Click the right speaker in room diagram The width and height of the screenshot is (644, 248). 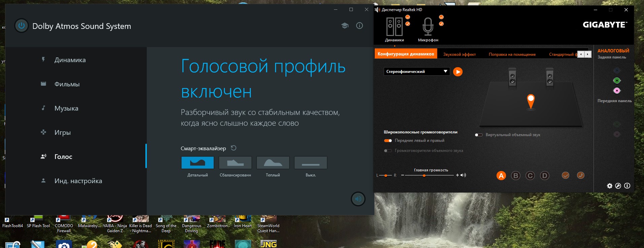550,77
